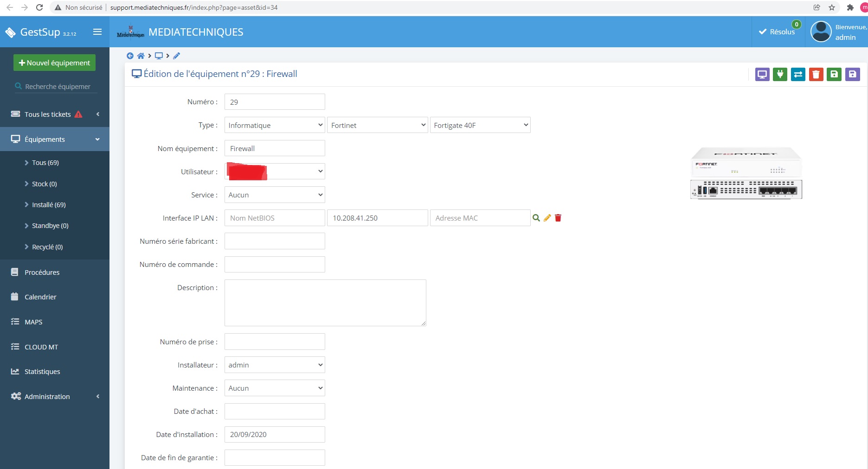This screenshot has height=469, width=868.
Task: Click the Numéro série fabricant field
Action: tap(275, 241)
